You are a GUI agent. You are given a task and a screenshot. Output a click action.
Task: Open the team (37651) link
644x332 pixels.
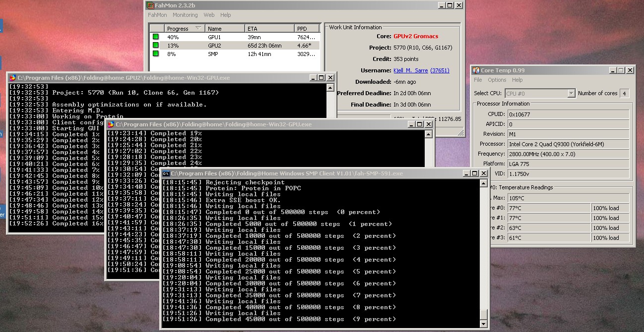coord(440,70)
